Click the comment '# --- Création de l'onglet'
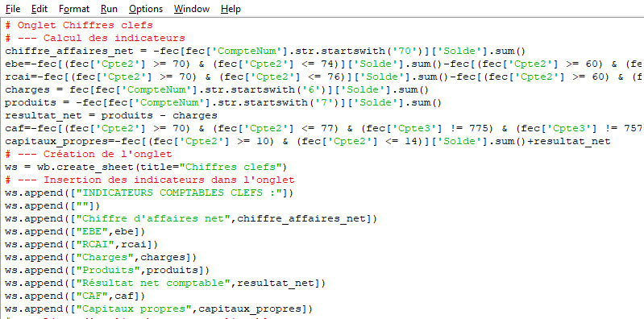644x319 pixels. coord(89,155)
